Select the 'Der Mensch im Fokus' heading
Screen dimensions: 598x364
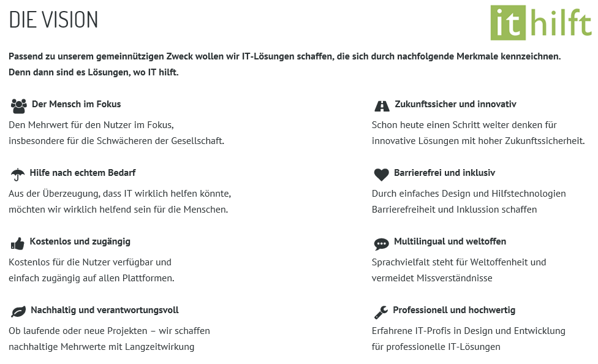77,104
